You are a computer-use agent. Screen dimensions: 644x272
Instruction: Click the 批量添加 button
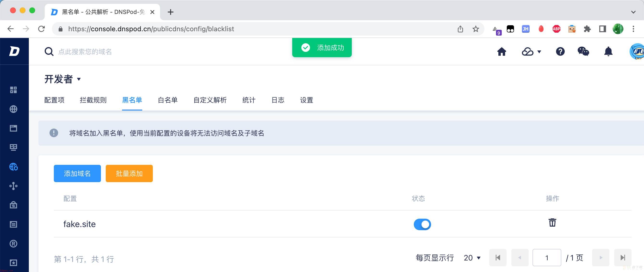point(129,173)
